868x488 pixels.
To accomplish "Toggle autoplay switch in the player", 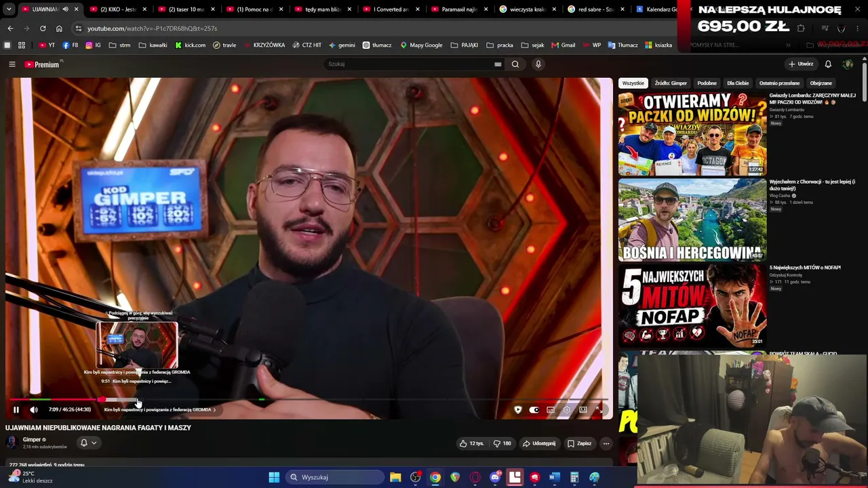I will 534,409.
